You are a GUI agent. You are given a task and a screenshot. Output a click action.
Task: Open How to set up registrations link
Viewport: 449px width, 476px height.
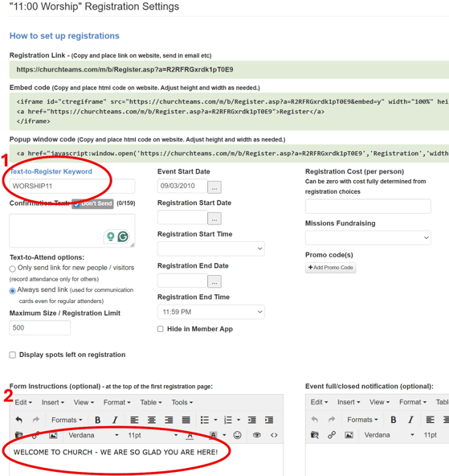coord(64,36)
